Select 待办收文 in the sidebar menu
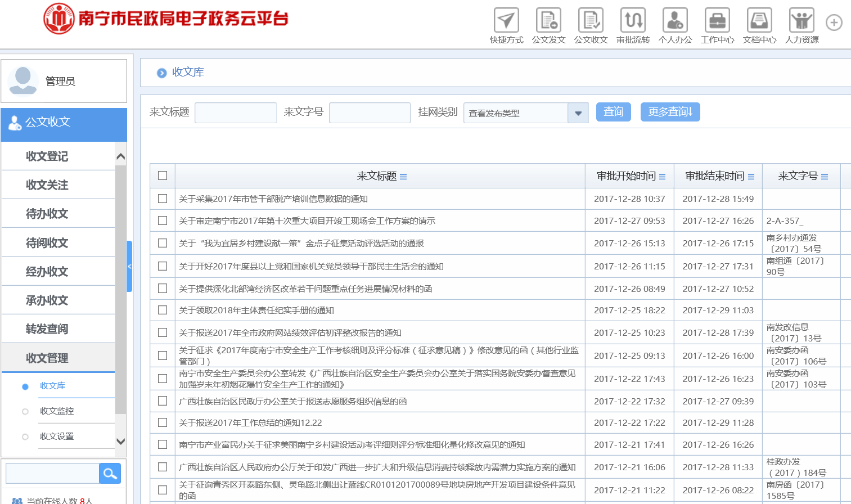 click(x=47, y=214)
